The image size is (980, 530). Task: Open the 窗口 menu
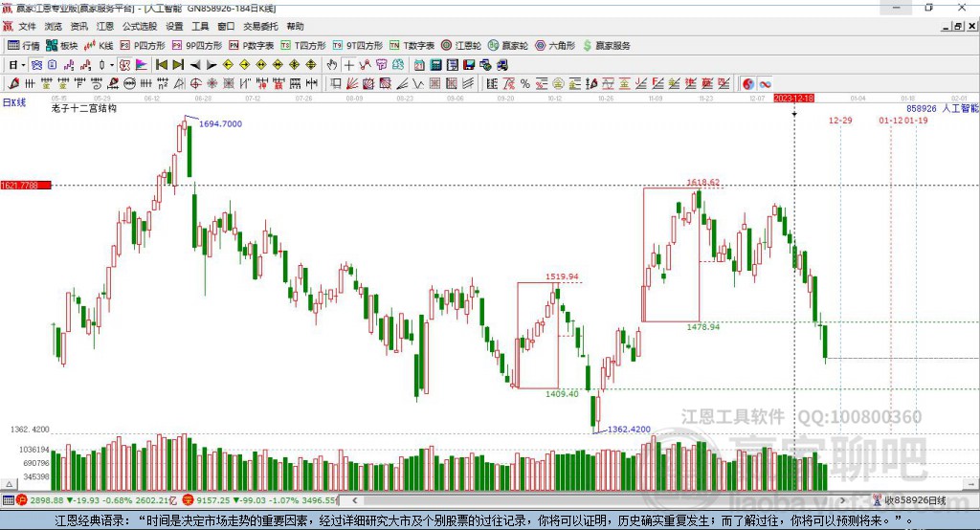click(226, 26)
